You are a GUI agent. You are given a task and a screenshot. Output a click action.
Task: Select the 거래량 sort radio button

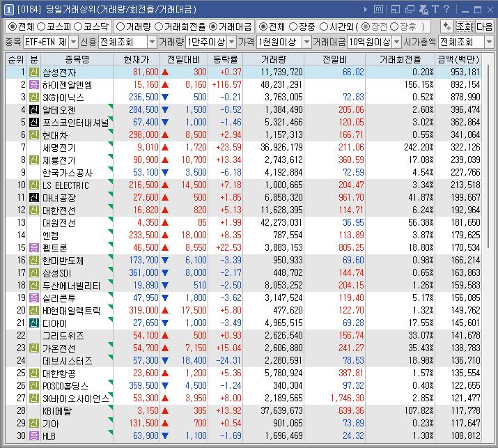(x=120, y=26)
